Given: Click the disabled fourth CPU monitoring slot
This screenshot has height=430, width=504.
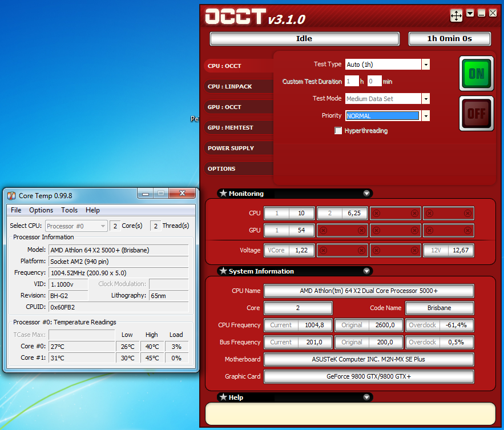Looking at the screenshot, I should pyautogui.click(x=449, y=213).
